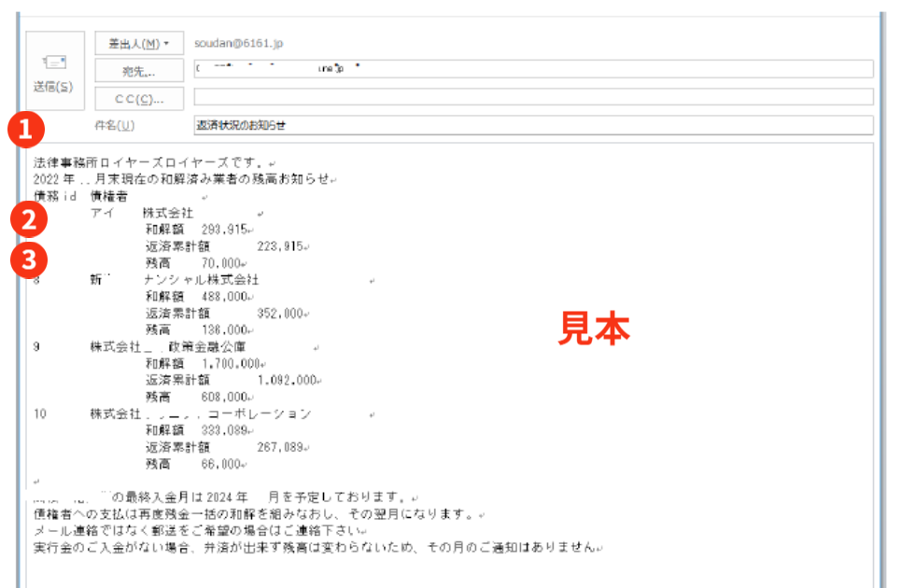Click 残高 70,000 line
915x588 pixels.
tap(195, 263)
